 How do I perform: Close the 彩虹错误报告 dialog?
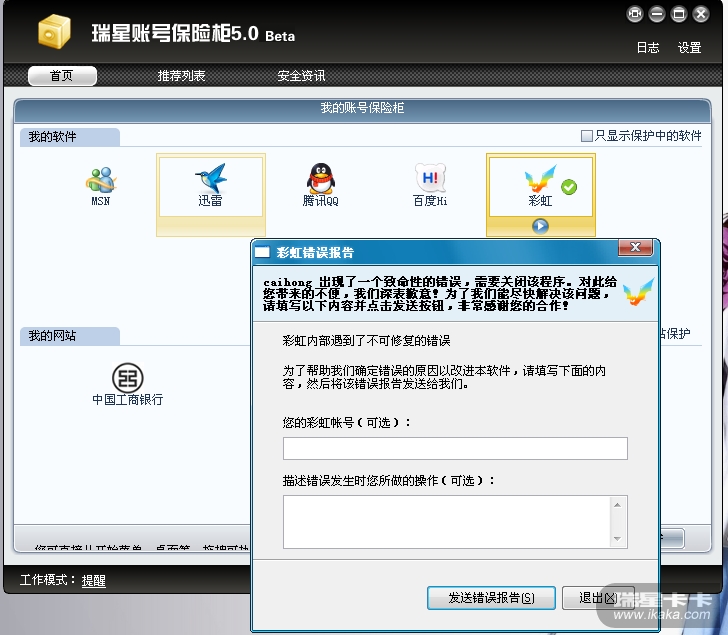click(x=636, y=247)
